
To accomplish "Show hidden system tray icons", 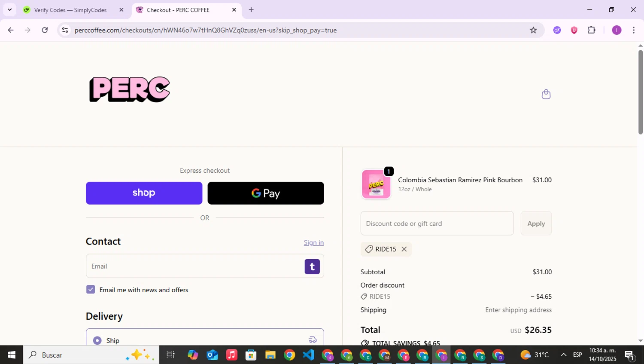I will click(x=563, y=355).
